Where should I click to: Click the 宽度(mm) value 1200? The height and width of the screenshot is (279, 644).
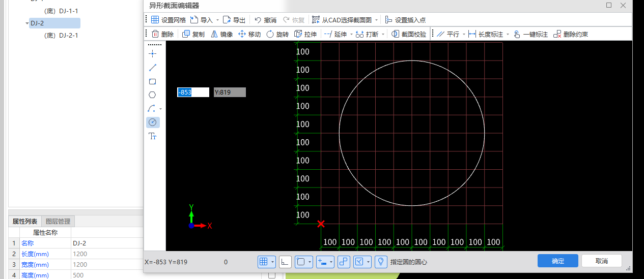coord(107,264)
